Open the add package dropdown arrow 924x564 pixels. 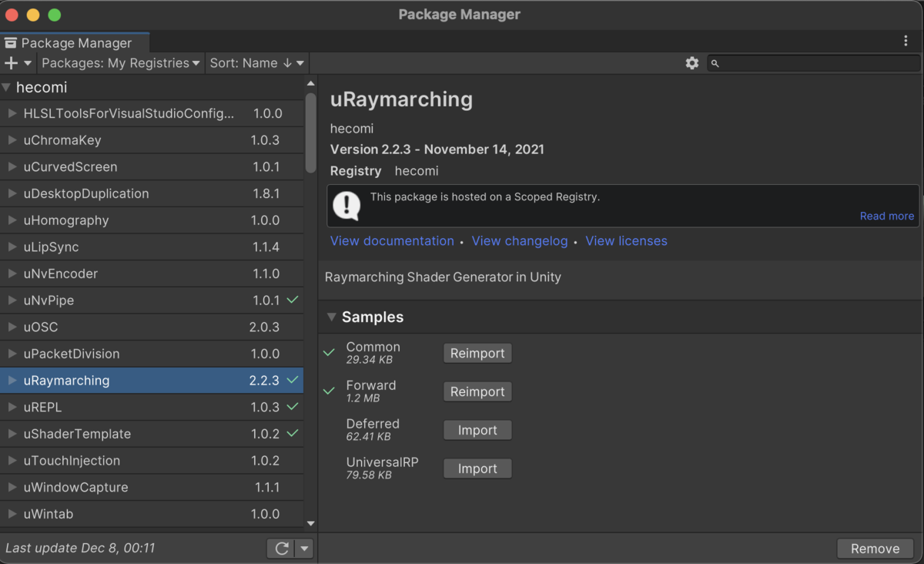pyautogui.click(x=28, y=63)
